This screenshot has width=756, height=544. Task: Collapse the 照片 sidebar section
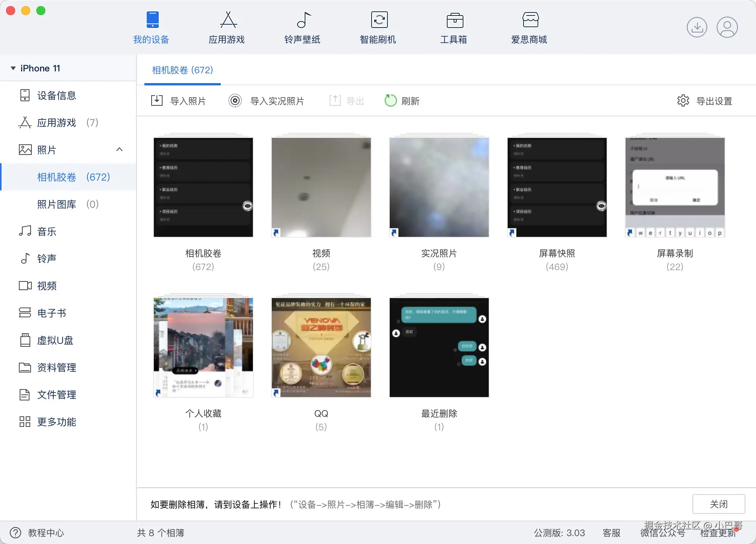[119, 150]
